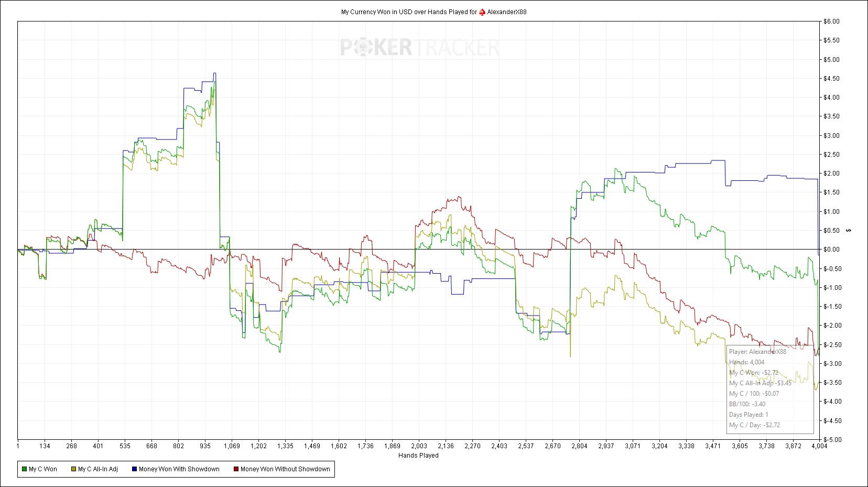Viewport: 868px width, 487px height.
Task: Click the tooltip line 'My C / 100: -$0.07'
Action: (x=754, y=394)
